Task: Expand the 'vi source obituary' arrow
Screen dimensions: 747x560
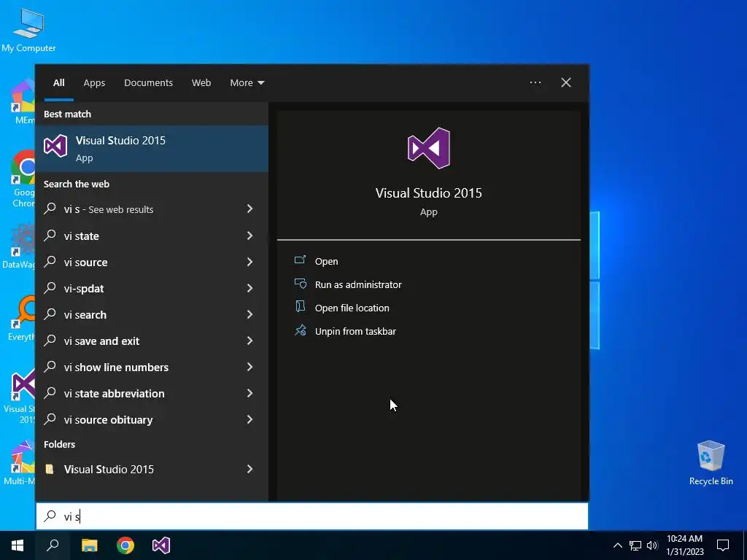Action: click(249, 419)
